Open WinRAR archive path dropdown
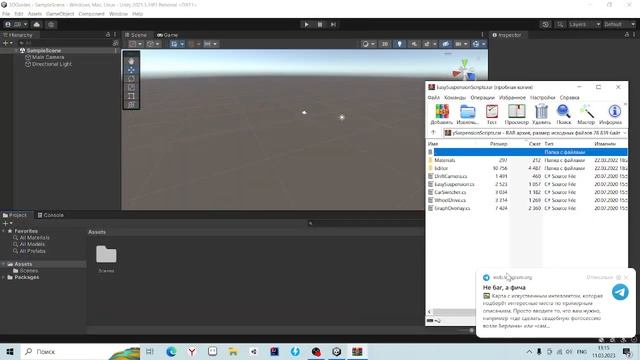 (624, 133)
